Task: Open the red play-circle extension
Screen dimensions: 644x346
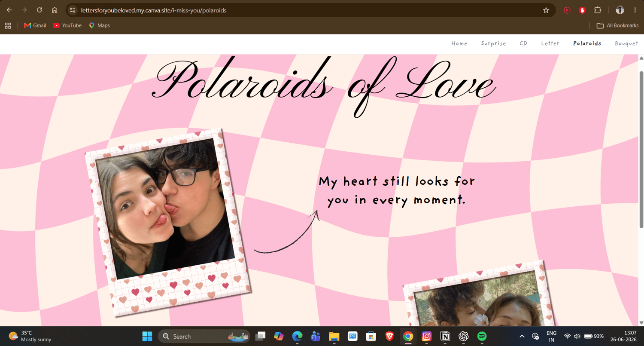Action: click(567, 10)
